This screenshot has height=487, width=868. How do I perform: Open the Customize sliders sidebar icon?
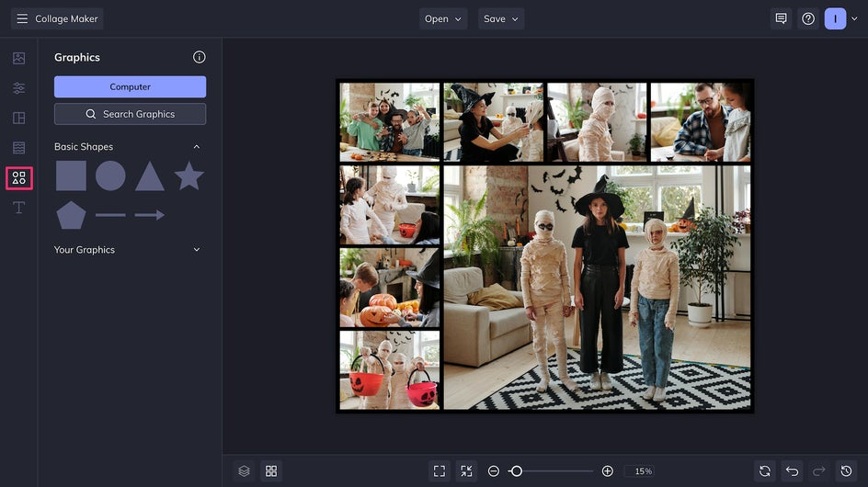click(x=18, y=88)
